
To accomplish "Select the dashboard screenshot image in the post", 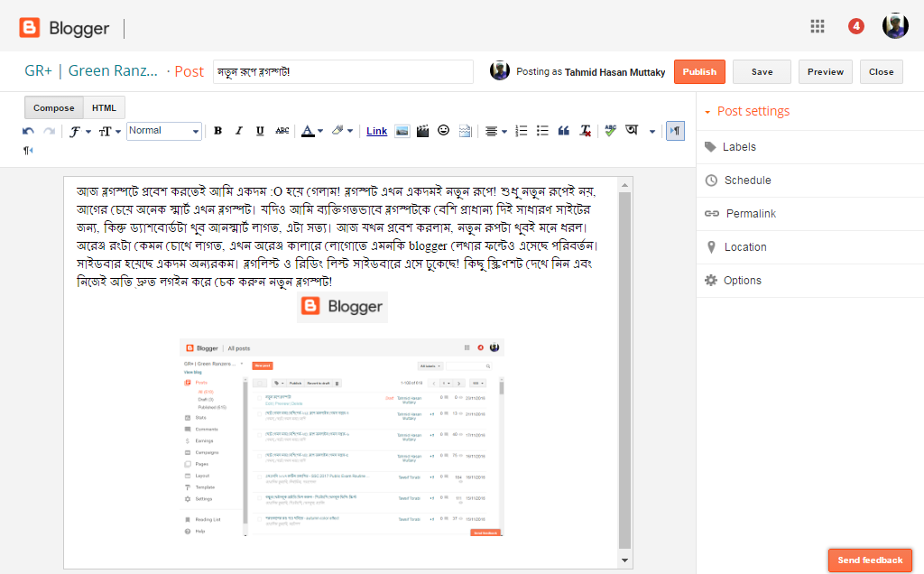I will click(342, 438).
